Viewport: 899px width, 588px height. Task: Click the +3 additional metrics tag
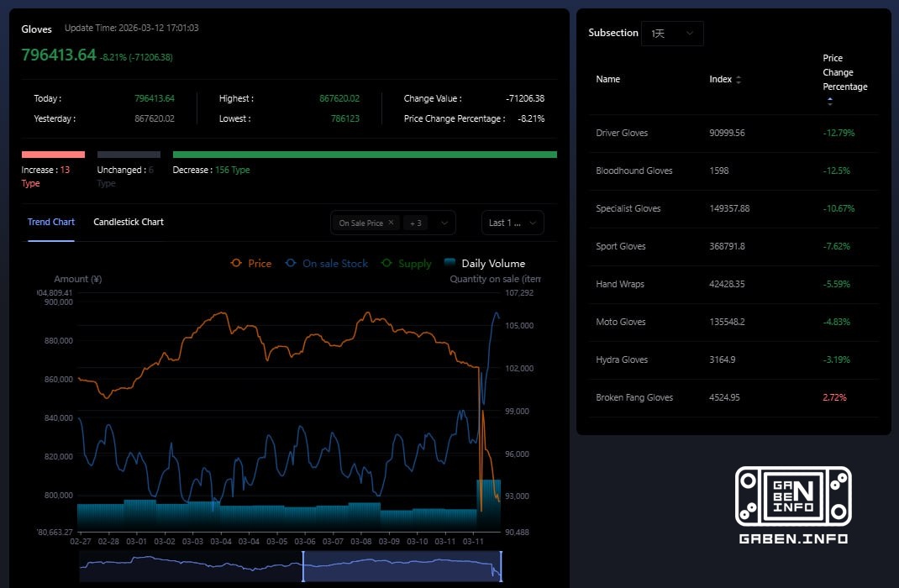pyautogui.click(x=415, y=223)
